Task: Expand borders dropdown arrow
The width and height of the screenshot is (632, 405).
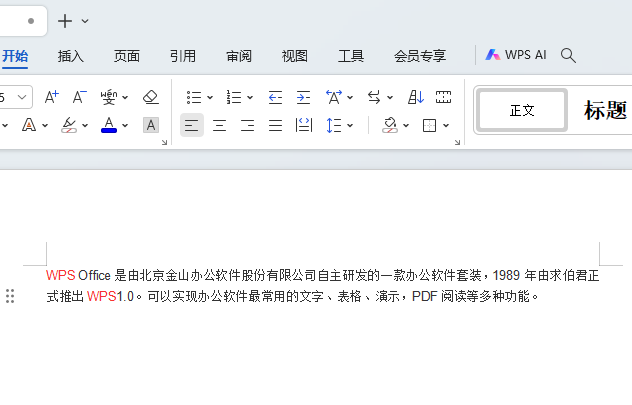Action: pyautogui.click(x=446, y=126)
